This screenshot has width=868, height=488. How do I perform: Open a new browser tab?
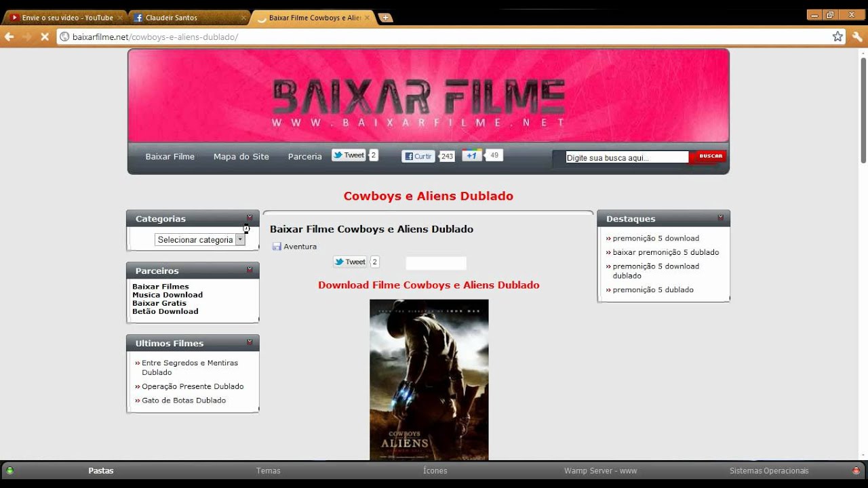(385, 18)
